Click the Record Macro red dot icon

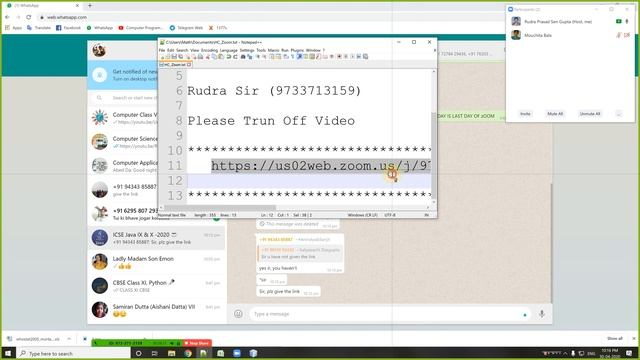click(339, 57)
